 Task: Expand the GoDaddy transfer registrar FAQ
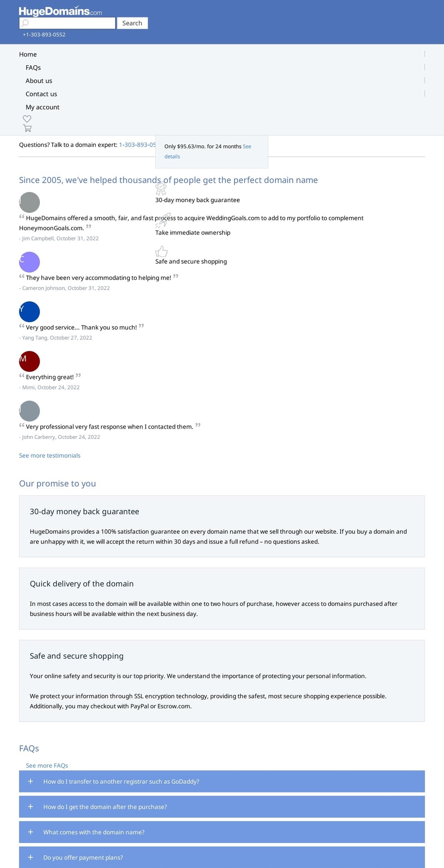click(222, 781)
